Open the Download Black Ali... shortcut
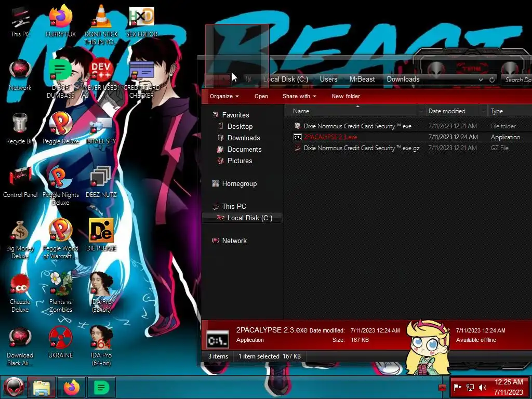Screen dimensions: 532x399 pyautogui.click(x=20, y=347)
